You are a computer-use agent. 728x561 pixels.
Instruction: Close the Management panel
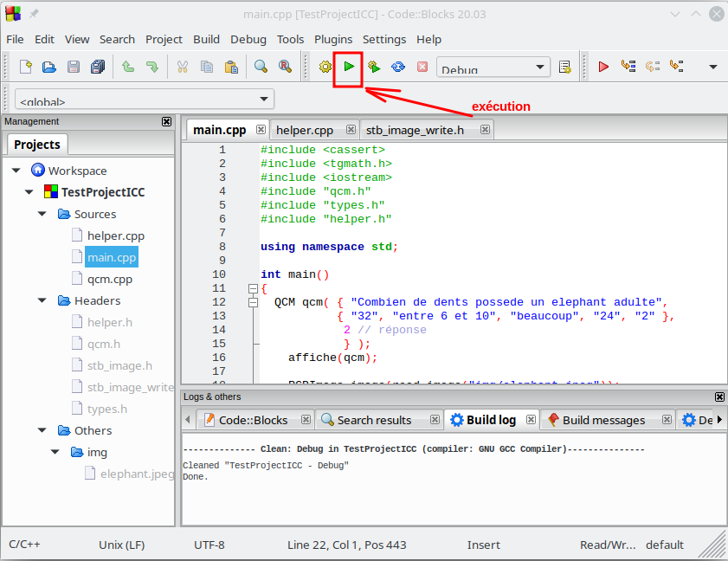pyautogui.click(x=167, y=122)
